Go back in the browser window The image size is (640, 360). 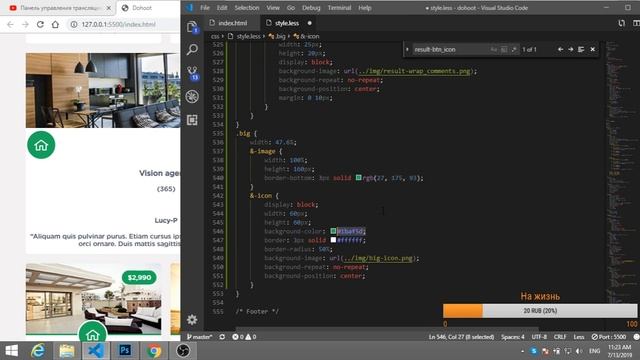[x=10, y=24]
